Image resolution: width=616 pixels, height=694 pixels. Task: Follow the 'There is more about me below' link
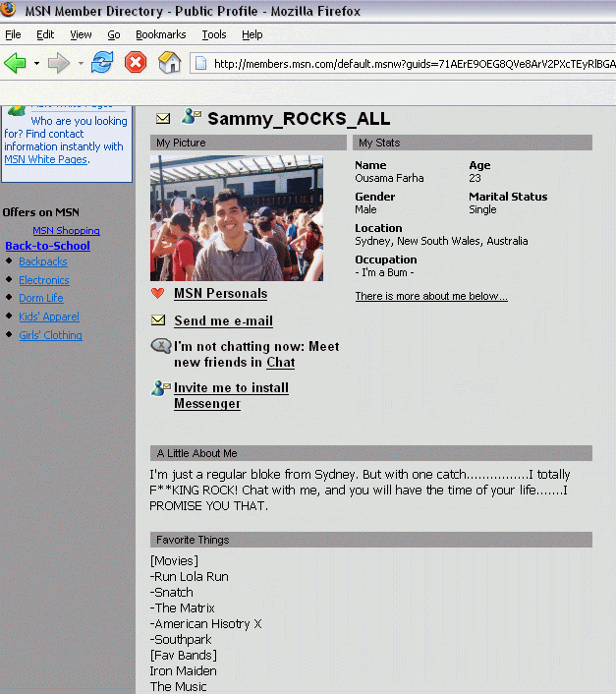coord(430,296)
